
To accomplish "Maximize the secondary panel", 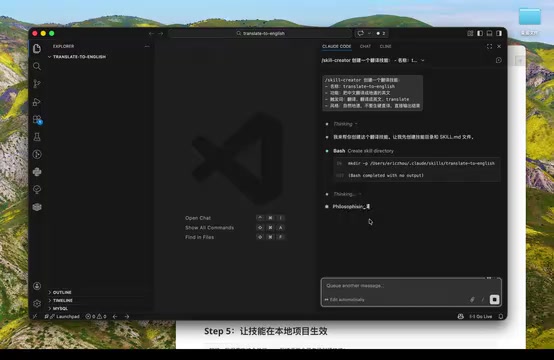I will click(x=489, y=47).
